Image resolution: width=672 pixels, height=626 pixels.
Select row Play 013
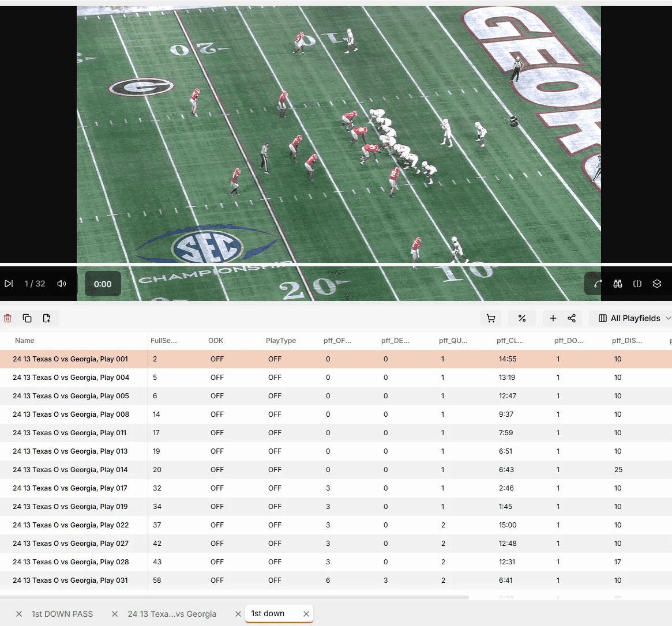(x=336, y=451)
